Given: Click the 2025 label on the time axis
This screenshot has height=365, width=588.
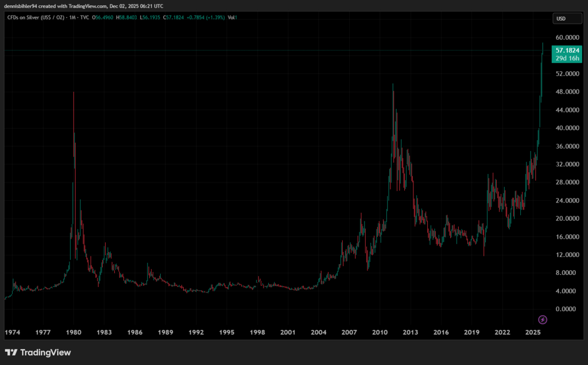Looking at the screenshot, I should point(533,332).
